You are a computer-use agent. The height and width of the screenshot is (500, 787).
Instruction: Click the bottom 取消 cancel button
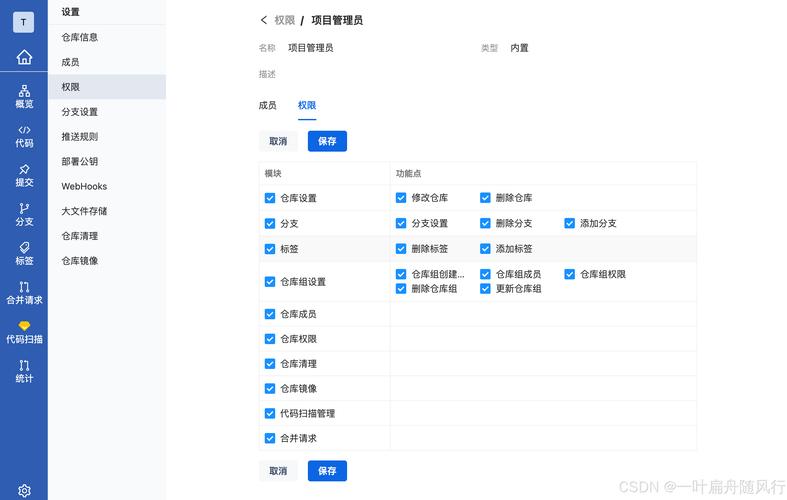pyautogui.click(x=278, y=471)
